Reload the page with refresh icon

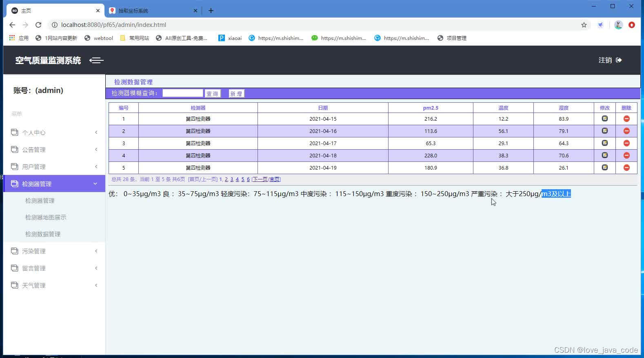38,25
